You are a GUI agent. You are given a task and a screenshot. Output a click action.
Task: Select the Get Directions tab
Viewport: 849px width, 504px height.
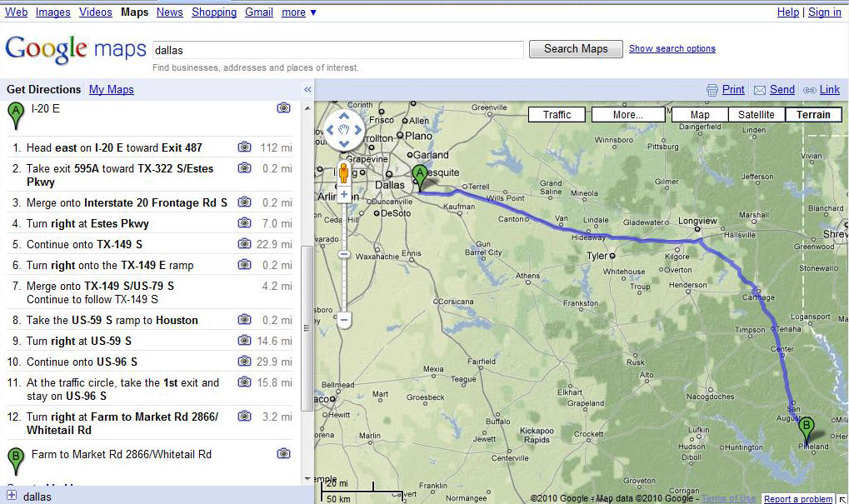point(44,89)
